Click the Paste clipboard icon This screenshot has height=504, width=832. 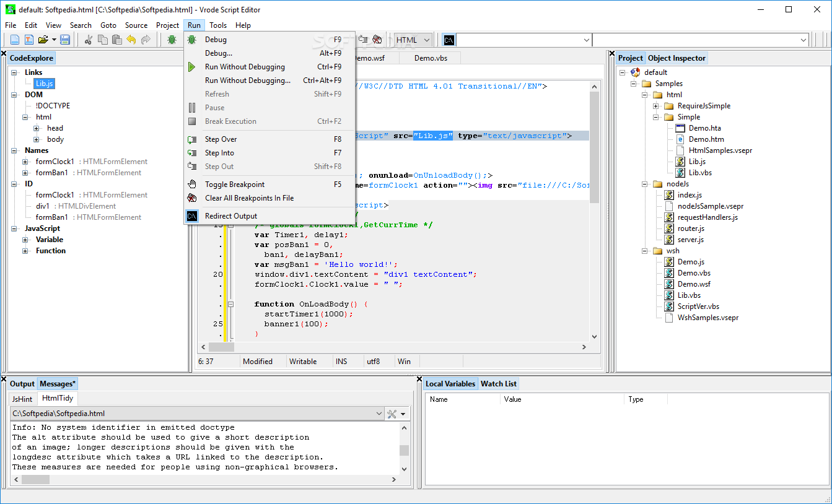(x=117, y=40)
